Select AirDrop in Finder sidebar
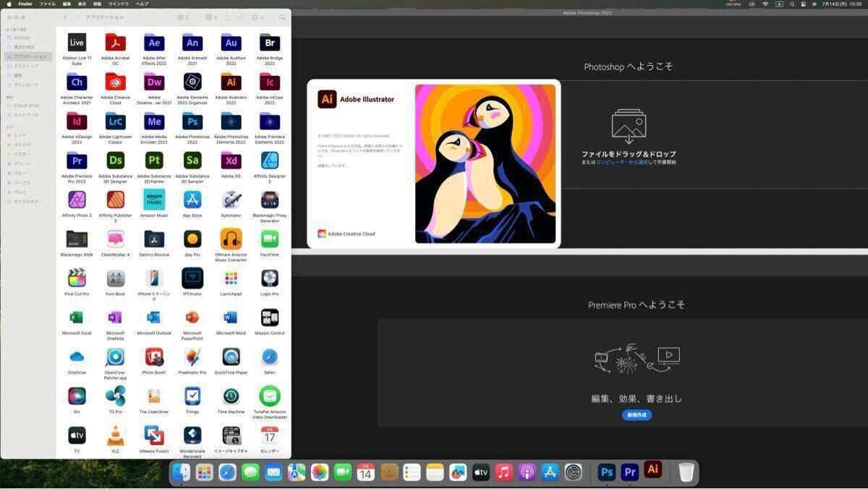868x489 pixels. (27, 38)
